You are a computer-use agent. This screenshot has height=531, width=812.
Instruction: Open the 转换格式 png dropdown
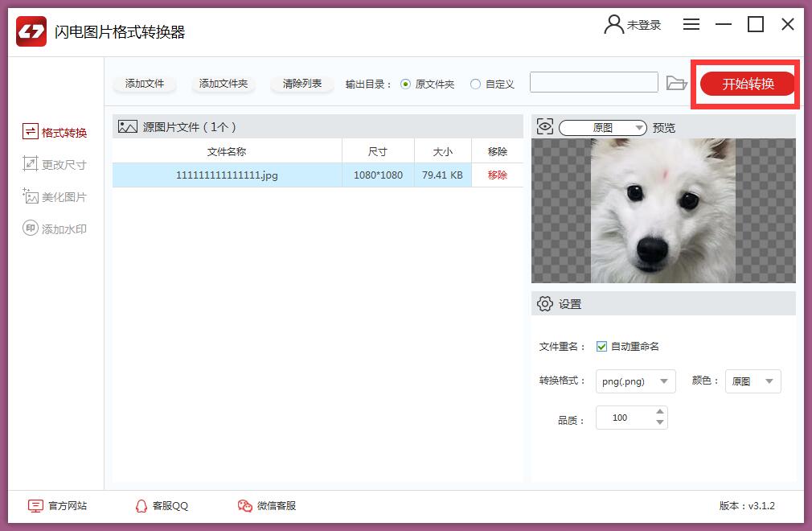[x=635, y=381]
